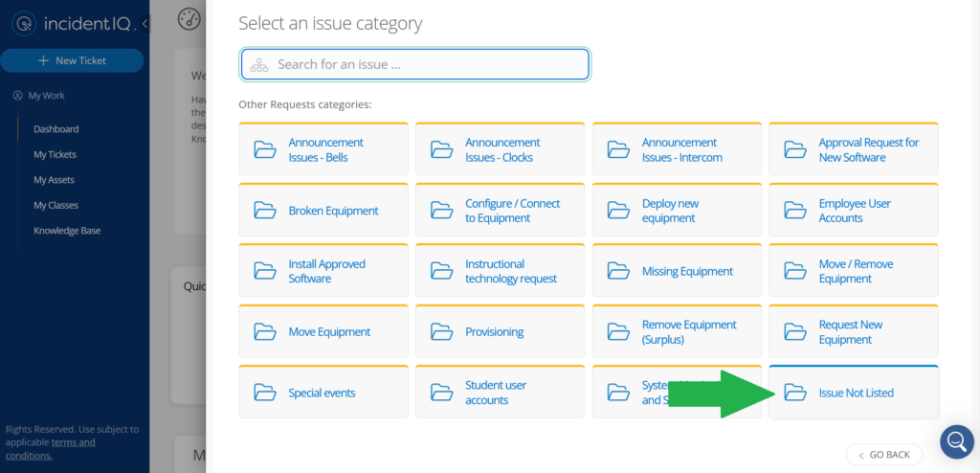The width and height of the screenshot is (980, 473).
Task: Click the incidentIQ logo icon
Action: click(x=24, y=24)
